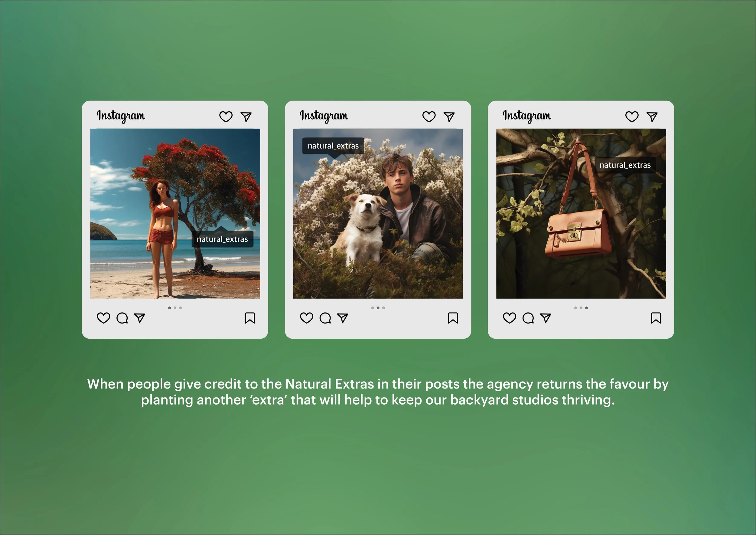Image resolution: width=756 pixels, height=535 pixels.
Task: Click natural_extras tag on dog photo
Action: click(x=333, y=146)
